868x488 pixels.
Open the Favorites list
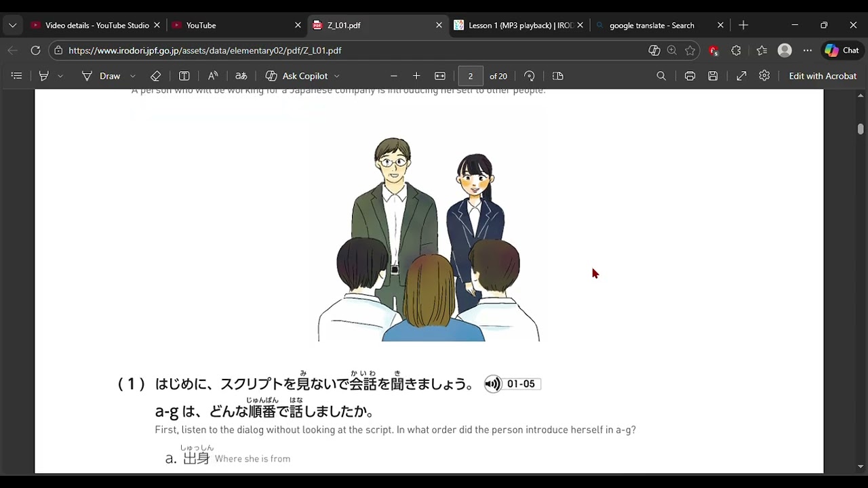tap(762, 50)
